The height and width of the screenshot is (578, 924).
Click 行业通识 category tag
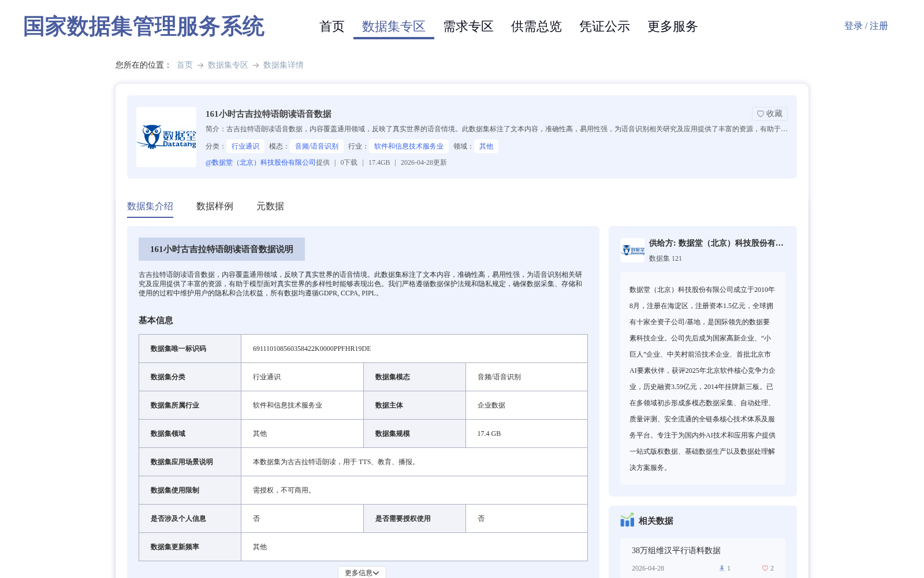245,146
